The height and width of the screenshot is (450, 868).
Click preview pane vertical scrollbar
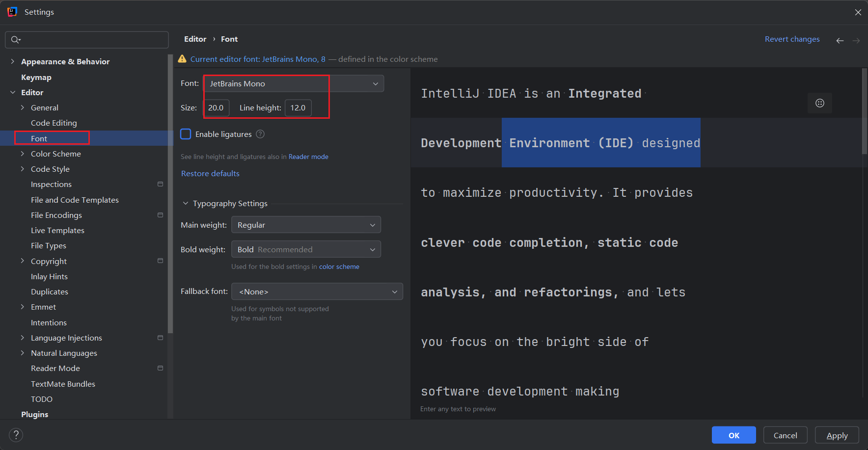[x=865, y=111]
